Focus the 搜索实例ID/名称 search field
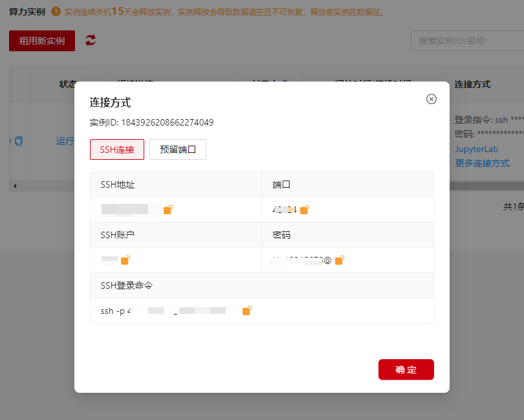Screen dimensions: 524x420 pos(467,41)
